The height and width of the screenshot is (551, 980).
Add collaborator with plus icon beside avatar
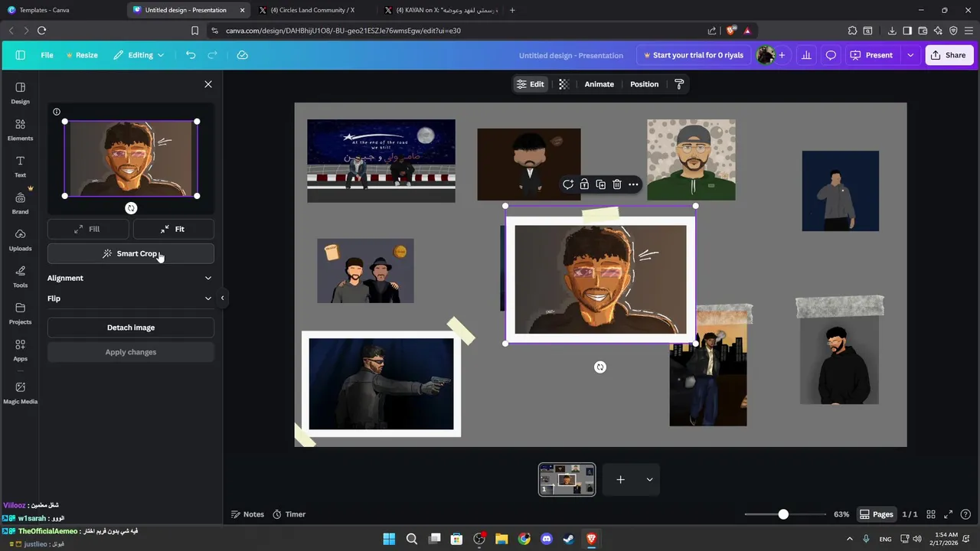782,55
